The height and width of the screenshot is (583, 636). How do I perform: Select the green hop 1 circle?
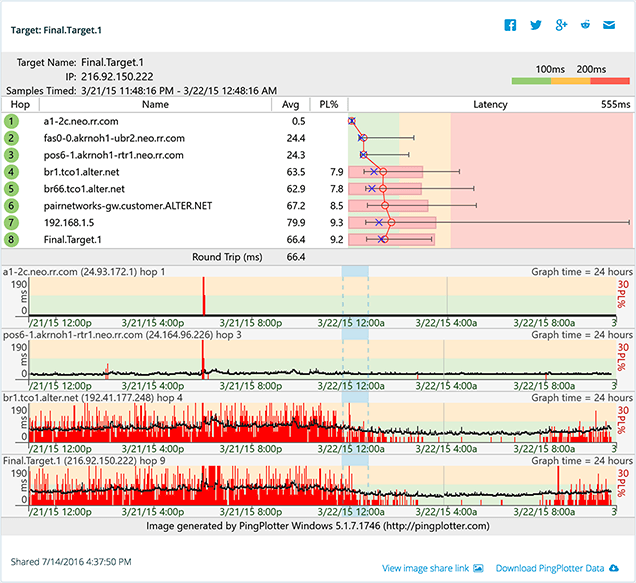[11, 121]
